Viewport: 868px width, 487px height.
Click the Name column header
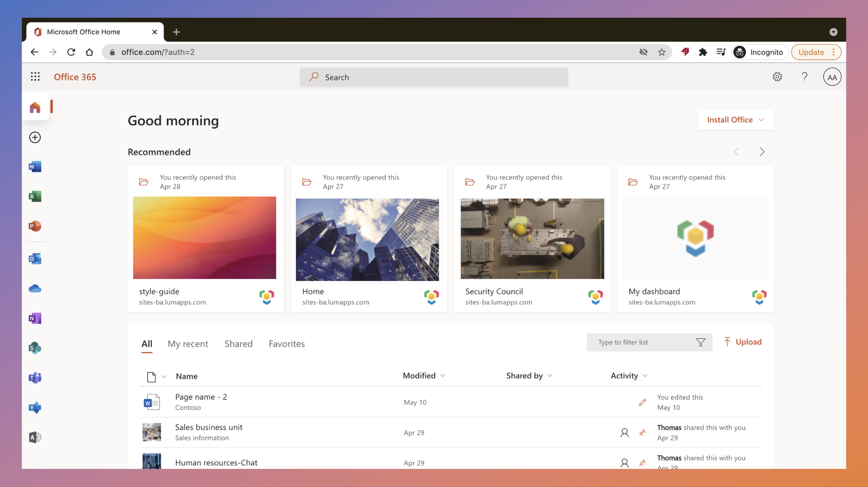186,376
